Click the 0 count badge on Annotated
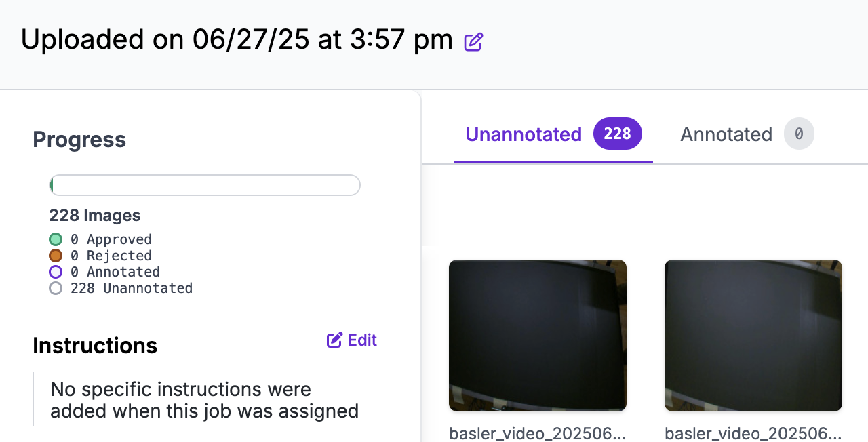 coord(799,134)
